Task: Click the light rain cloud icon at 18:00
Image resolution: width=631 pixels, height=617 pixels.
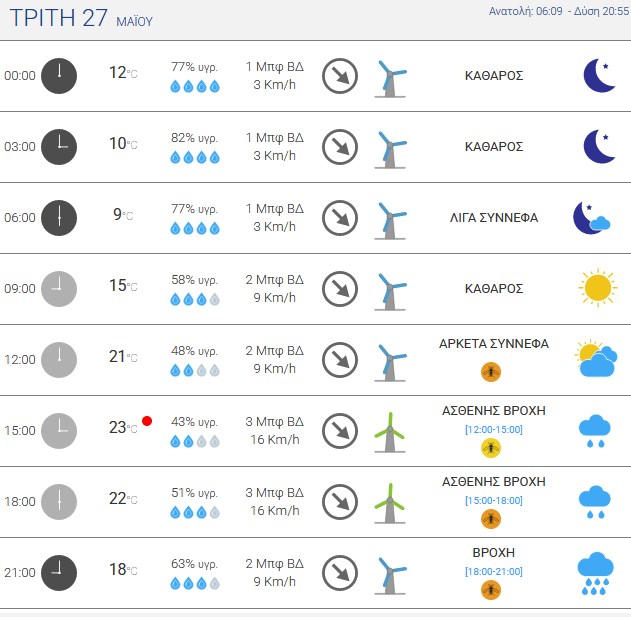Action: click(x=595, y=501)
